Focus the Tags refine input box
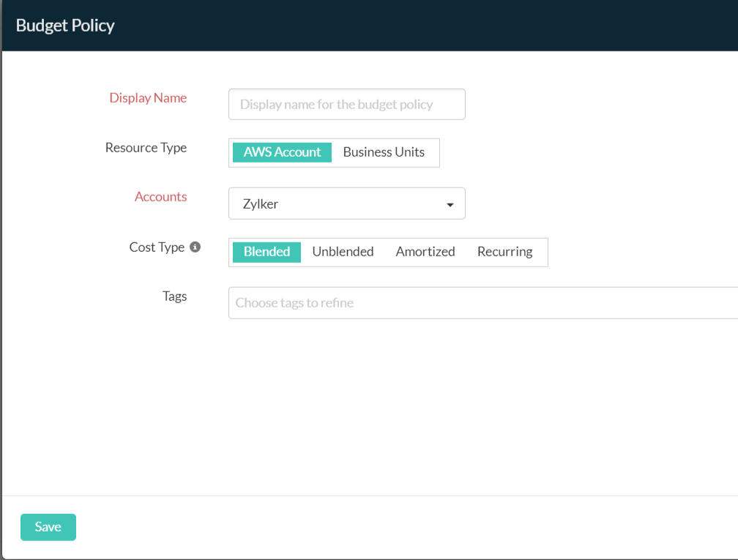The image size is (738, 560). coord(483,303)
